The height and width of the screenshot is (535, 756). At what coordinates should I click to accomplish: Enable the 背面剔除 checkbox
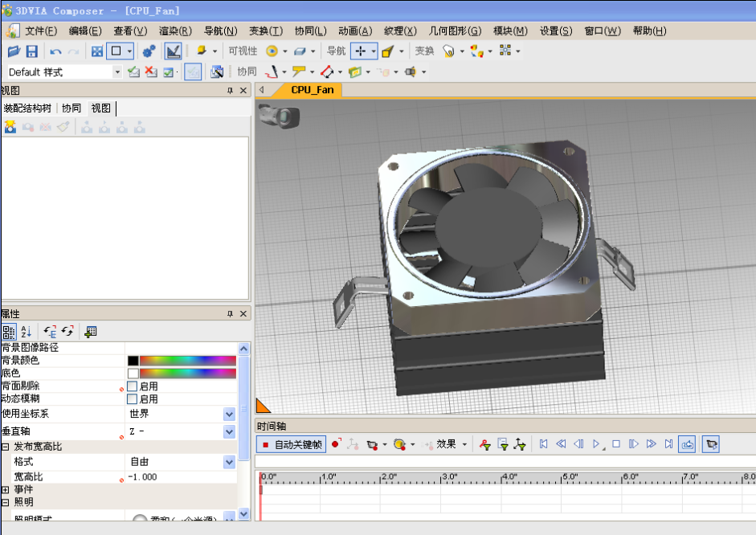tap(133, 386)
